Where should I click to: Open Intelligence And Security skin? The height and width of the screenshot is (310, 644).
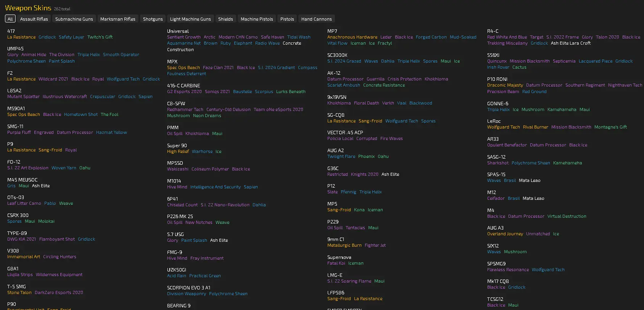pos(216,187)
